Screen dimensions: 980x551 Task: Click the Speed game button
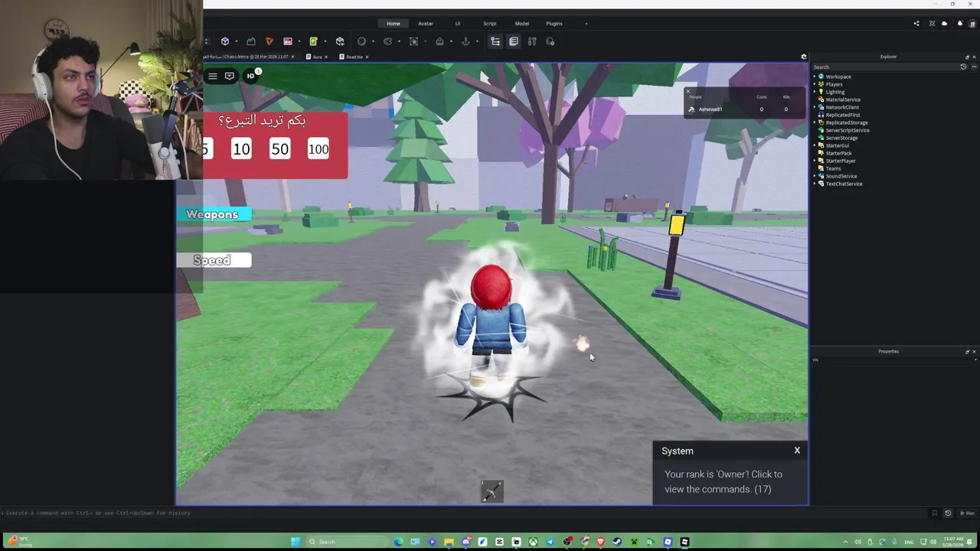point(214,260)
